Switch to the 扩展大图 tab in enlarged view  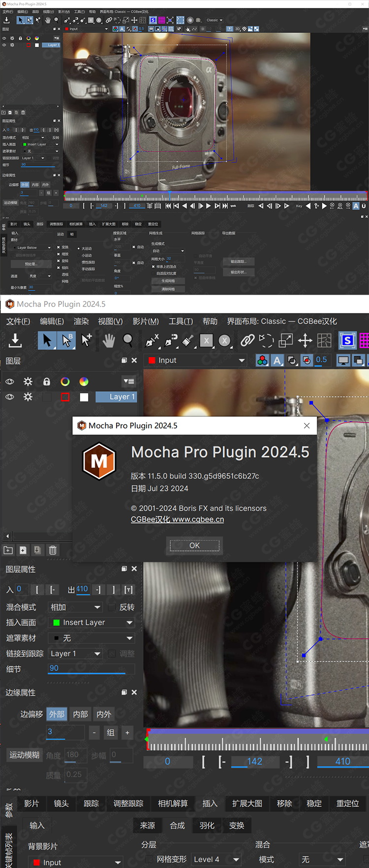pos(247,804)
